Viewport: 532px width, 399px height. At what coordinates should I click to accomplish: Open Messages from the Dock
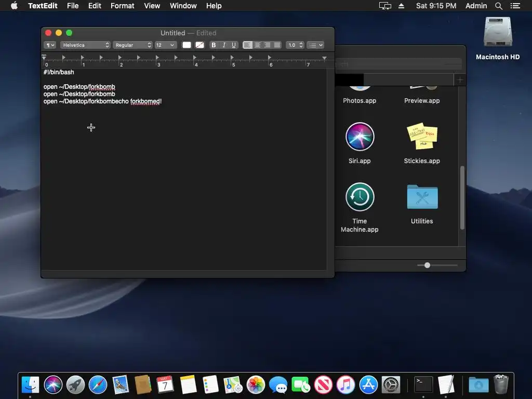[278, 385]
